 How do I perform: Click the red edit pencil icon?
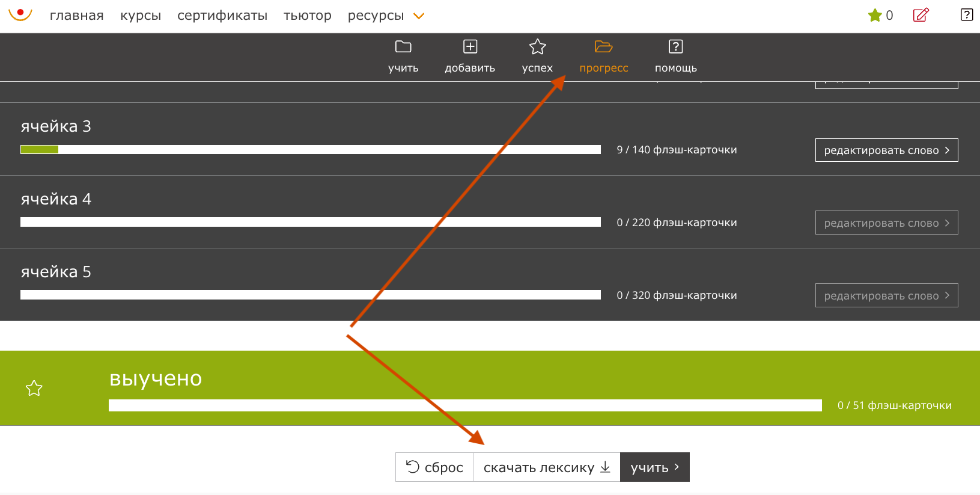coord(921,14)
